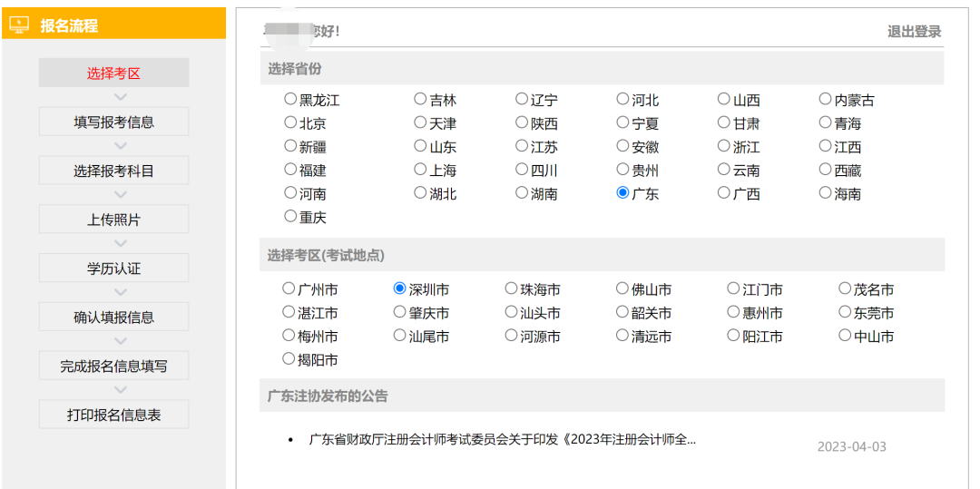The image size is (980, 489).
Task: Select the 肇庆市 radio button
Action: 400,312
